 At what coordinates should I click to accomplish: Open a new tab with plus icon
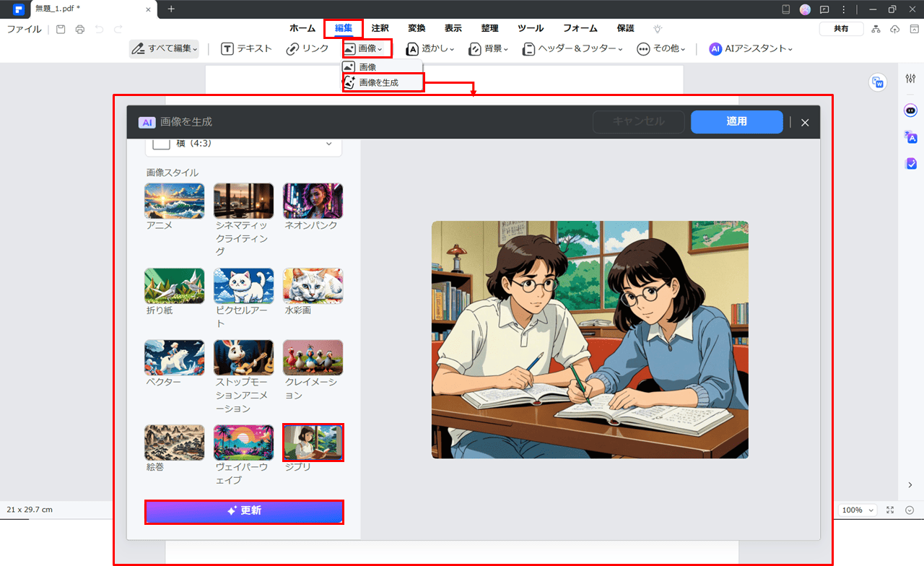click(171, 9)
